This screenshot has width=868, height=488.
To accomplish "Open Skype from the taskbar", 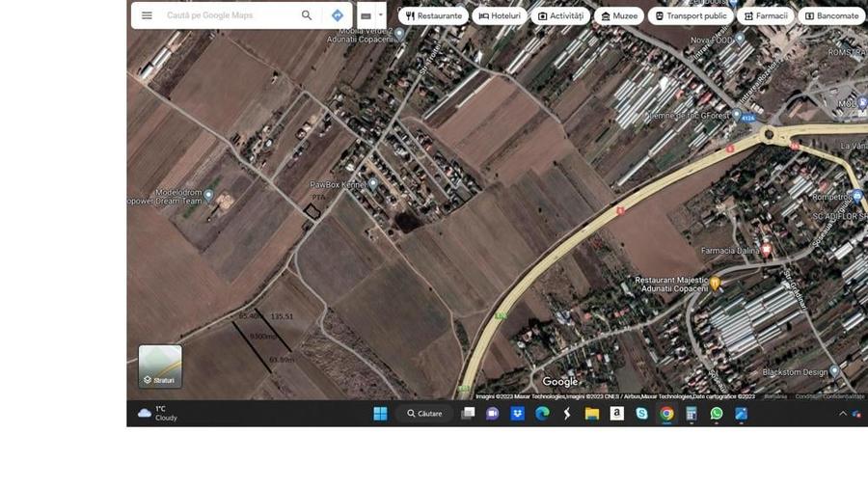I will click(x=641, y=414).
